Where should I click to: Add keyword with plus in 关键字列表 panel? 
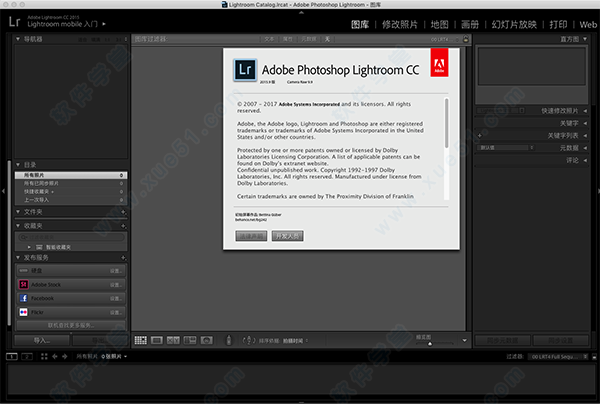click(479, 135)
